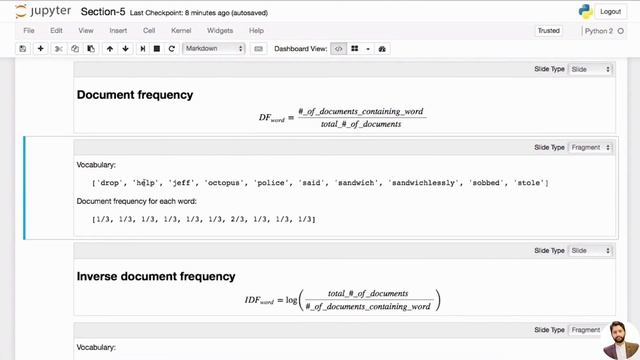
Task: Move selected cell down arrow
Action: click(125, 49)
